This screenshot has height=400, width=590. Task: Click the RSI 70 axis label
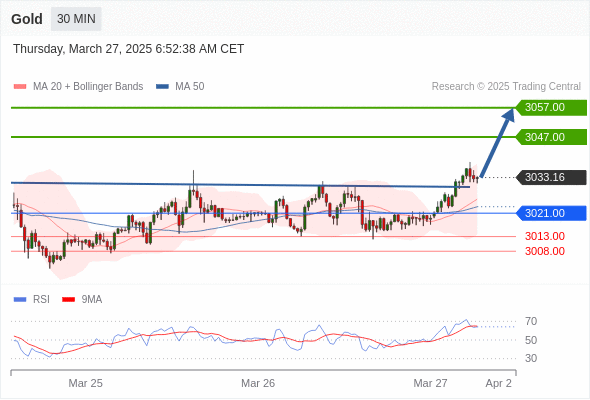pos(531,321)
